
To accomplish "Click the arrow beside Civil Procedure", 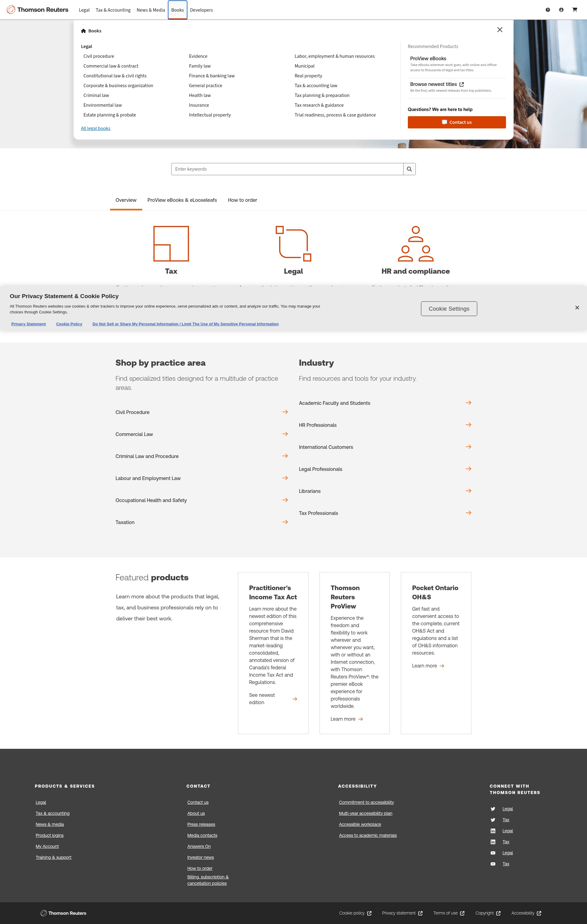I will (x=285, y=412).
